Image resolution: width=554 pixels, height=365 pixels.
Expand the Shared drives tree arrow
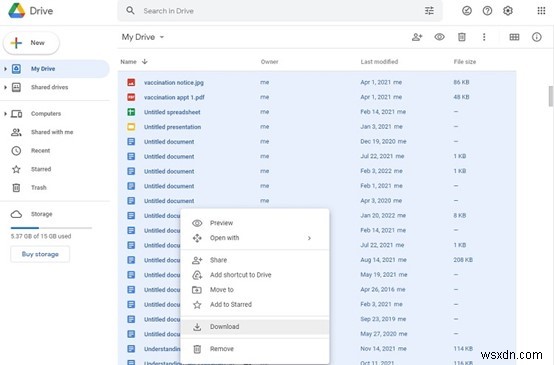5,87
